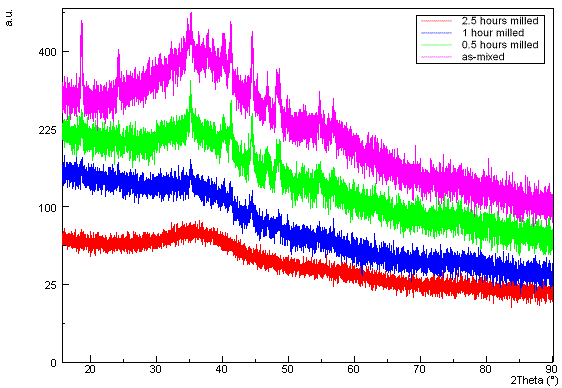Click the '2.5 hours milled' legend label
The image size is (562, 388).
(500, 21)
